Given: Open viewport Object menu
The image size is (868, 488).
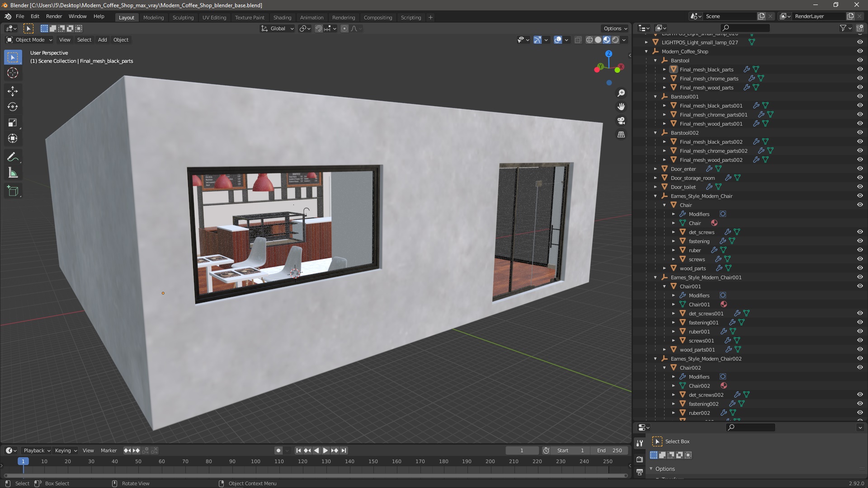Looking at the screenshot, I should point(121,40).
